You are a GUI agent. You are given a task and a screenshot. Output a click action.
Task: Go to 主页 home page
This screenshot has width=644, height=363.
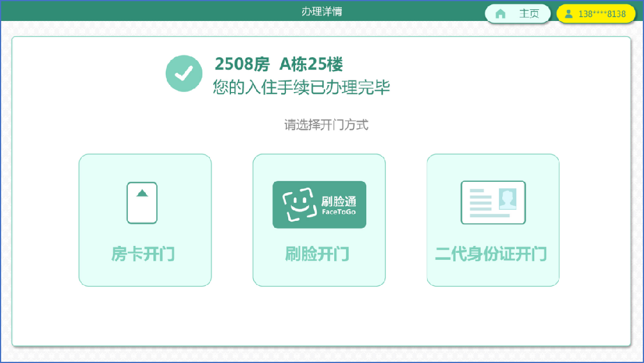click(x=517, y=14)
